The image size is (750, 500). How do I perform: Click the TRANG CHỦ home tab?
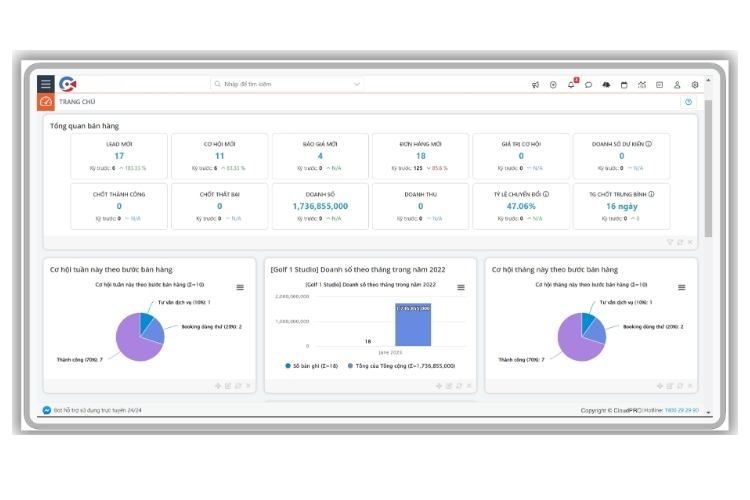[x=76, y=102]
